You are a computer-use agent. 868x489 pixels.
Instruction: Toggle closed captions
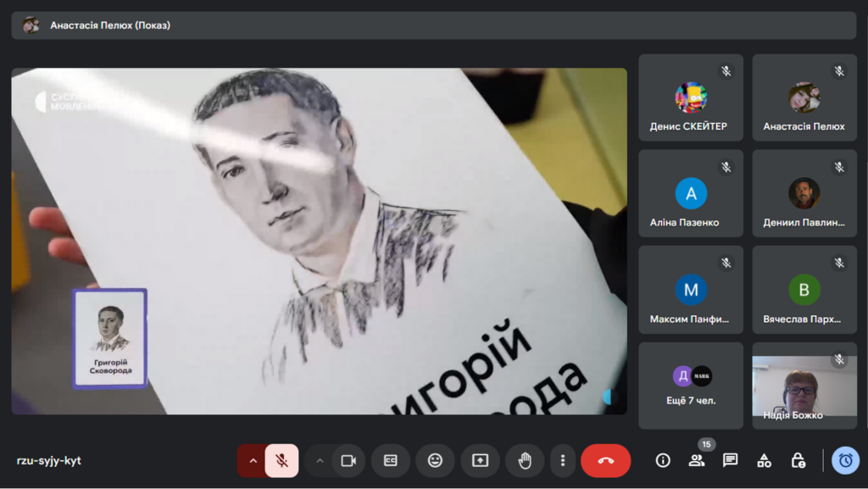391,460
